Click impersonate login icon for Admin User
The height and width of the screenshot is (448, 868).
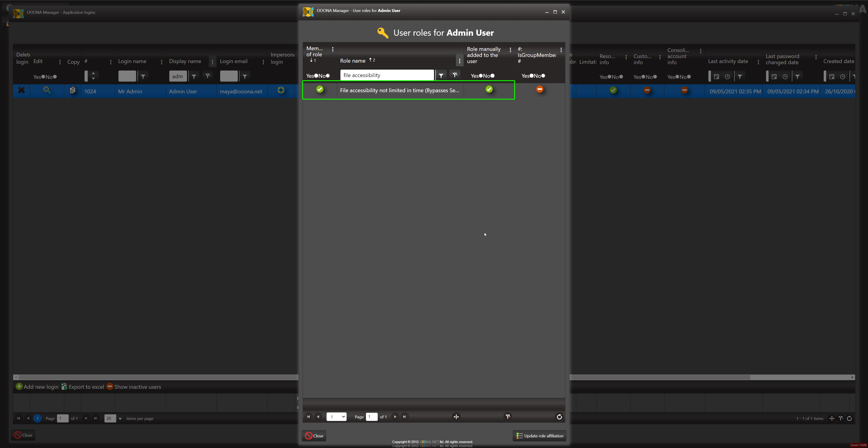point(281,90)
